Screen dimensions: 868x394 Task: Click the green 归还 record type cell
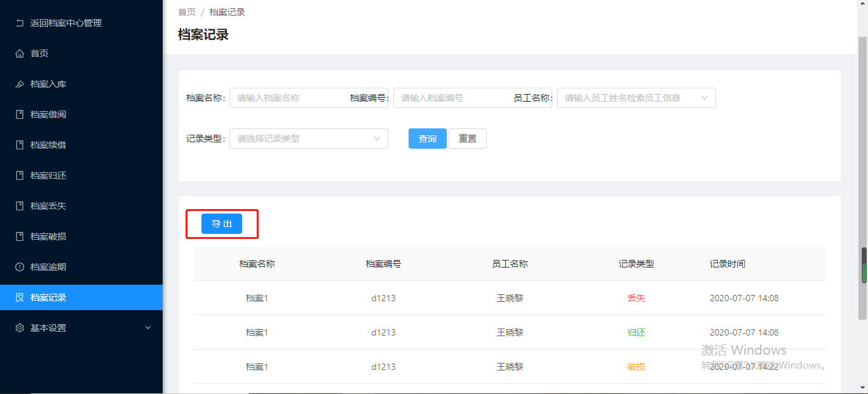tap(636, 332)
